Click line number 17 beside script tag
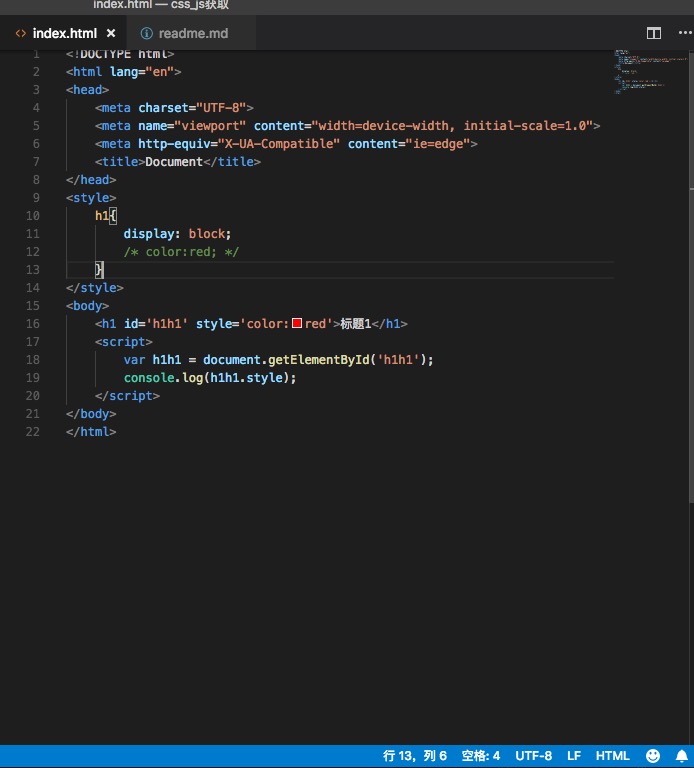 coord(33,341)
